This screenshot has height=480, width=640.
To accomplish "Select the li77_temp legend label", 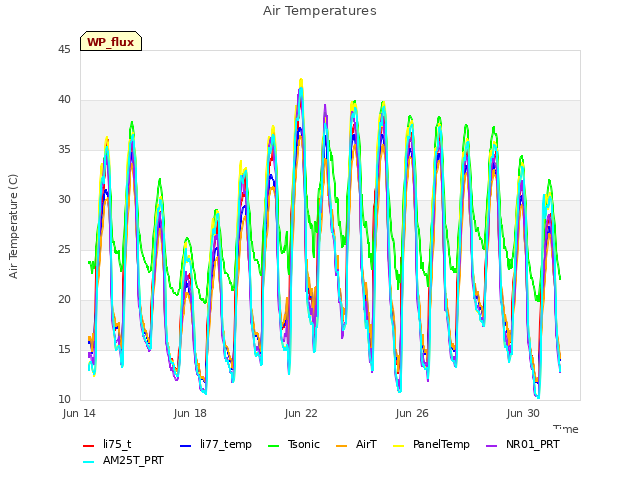I will point(226,444).
